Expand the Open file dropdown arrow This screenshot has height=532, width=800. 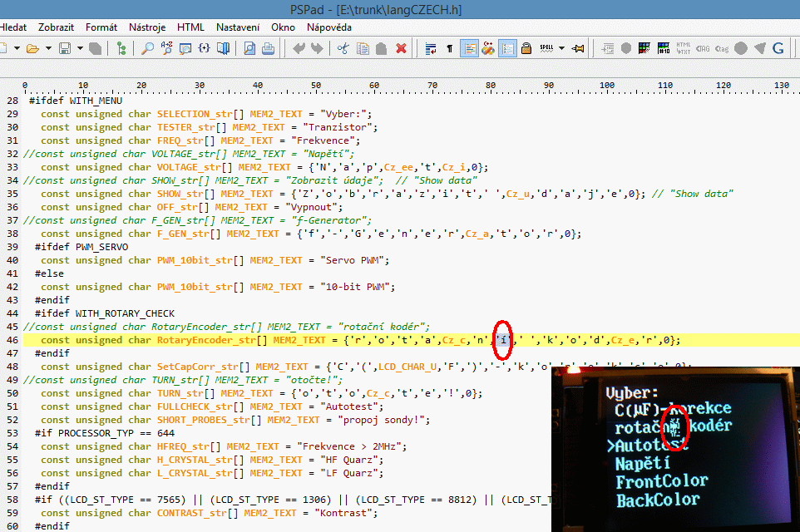tap(48, 48)
